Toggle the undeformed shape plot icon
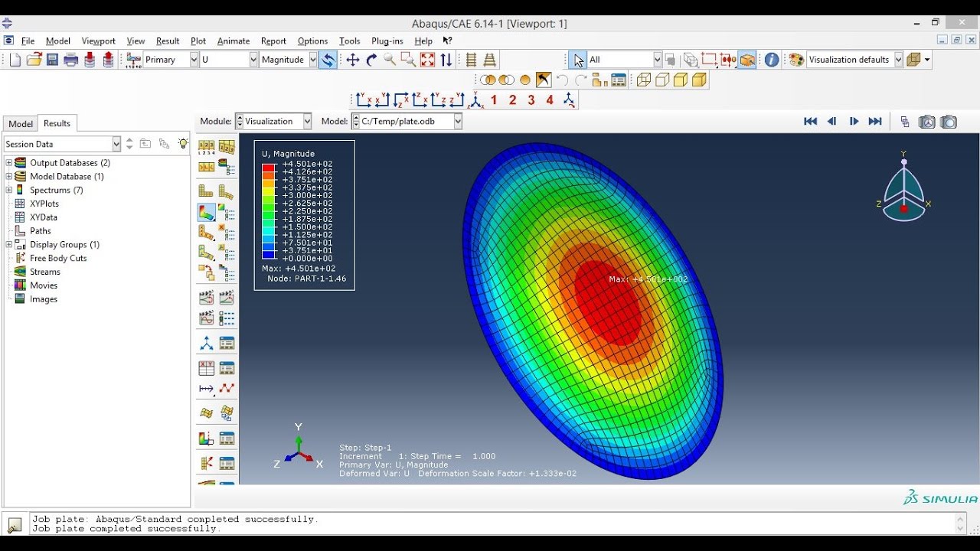980x551 pixels. 206,191
